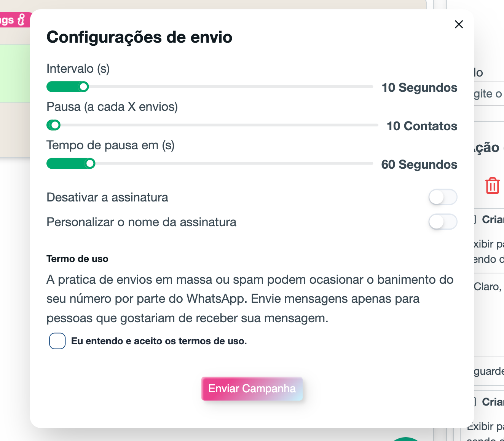Viewport: 504px width, 441px height.
Task: Click the pink tags label icon
Action: coord(21,19)
